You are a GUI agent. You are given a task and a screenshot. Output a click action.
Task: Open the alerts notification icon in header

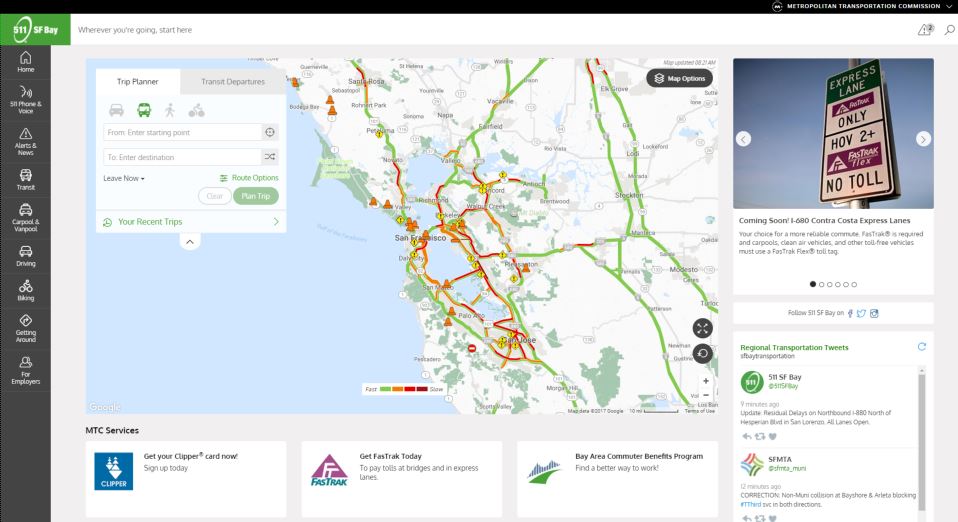tap(926, 29)
